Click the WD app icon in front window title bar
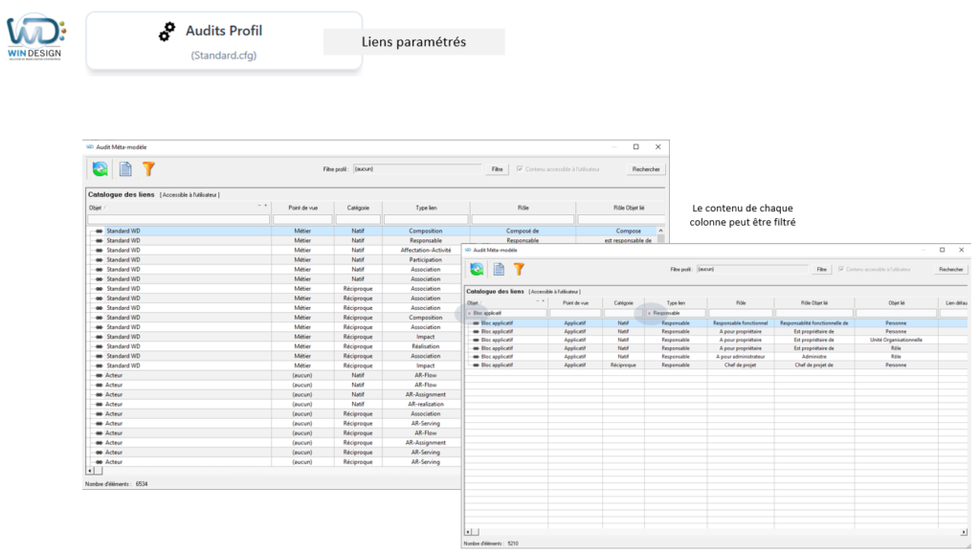The width and height of the screenshot is (980, 553). point(468,250)
